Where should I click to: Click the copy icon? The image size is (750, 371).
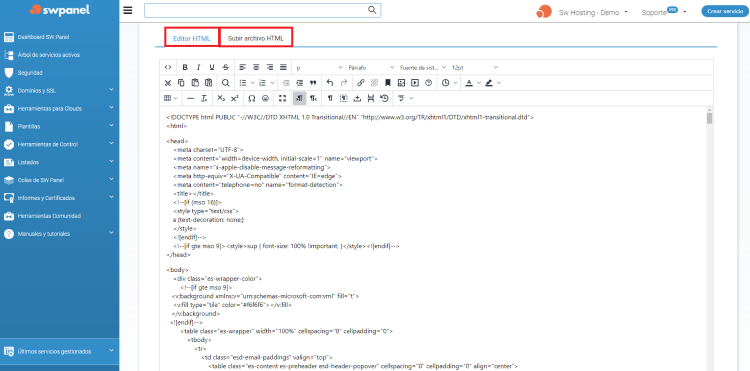(181, 83)
